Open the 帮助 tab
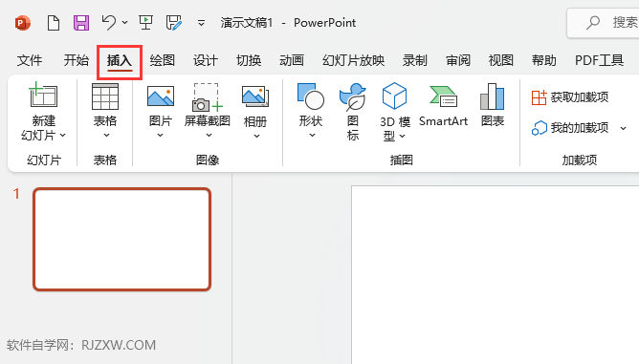The width and height of the screenshot is (639, 364). click(x=544, y=61)
